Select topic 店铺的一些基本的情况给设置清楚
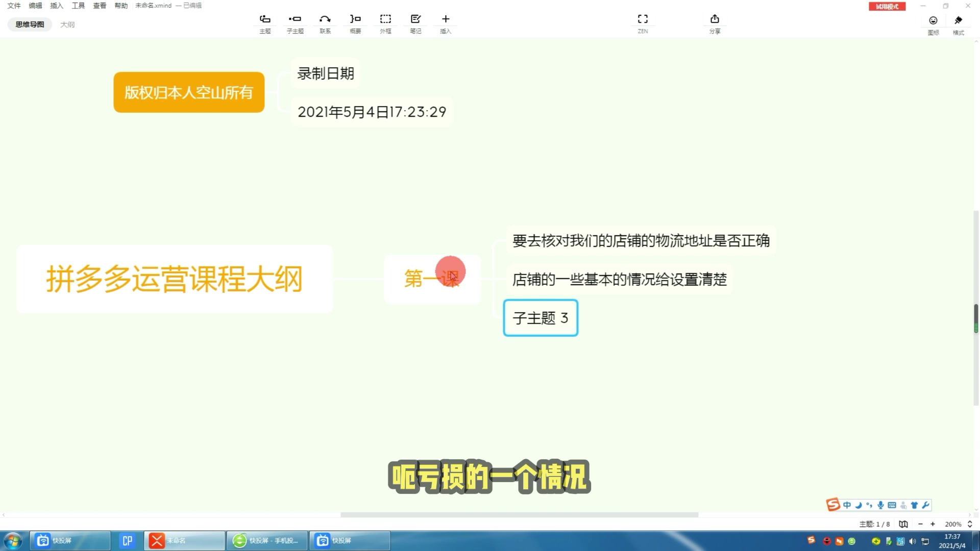The image size is (980, 551). tap(620, 279)
